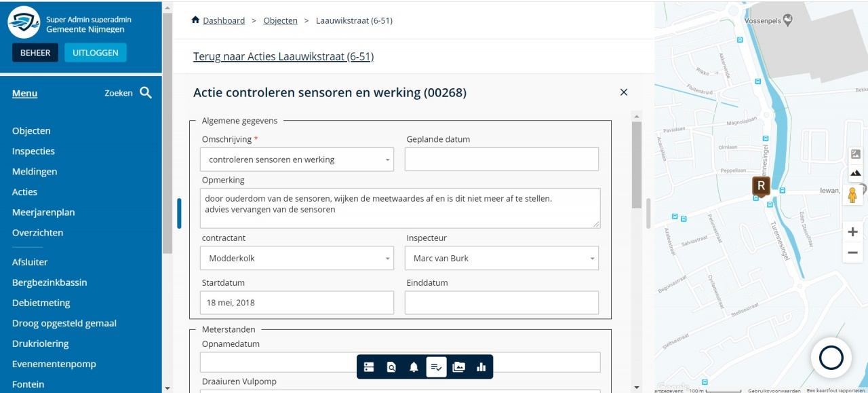Select the actions checklist icon in the toolbar
Image resolution: width=868 pixels, height=393 pixels.
436,367
